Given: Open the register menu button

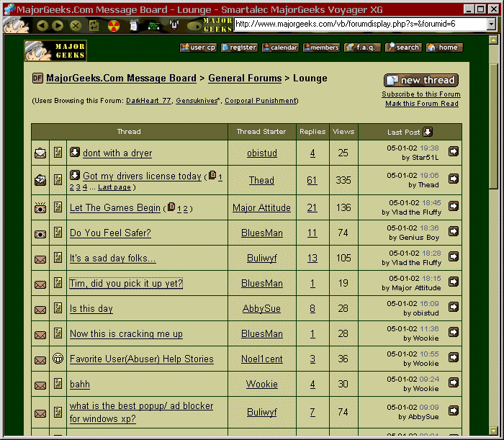Looking at the screenshot, I should [239, 48].
